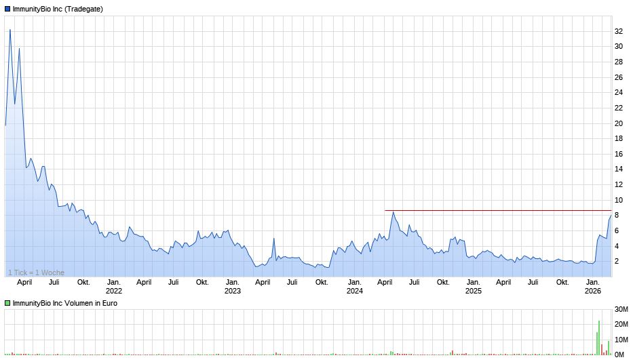Viewport: 633px width, 364px height.
Task: Click the ImmunityBio Inc Volumen in Euro label
Action: coord(64,303)
